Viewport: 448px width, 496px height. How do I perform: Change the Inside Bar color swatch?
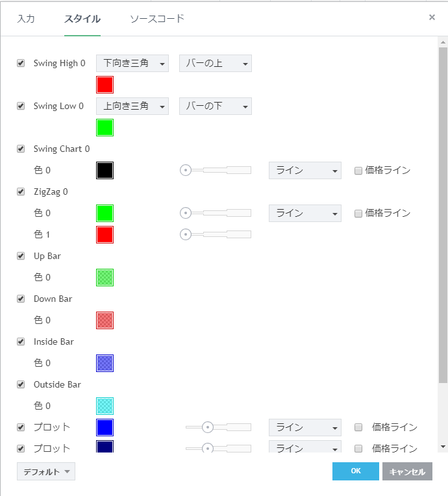pos(105,364)
